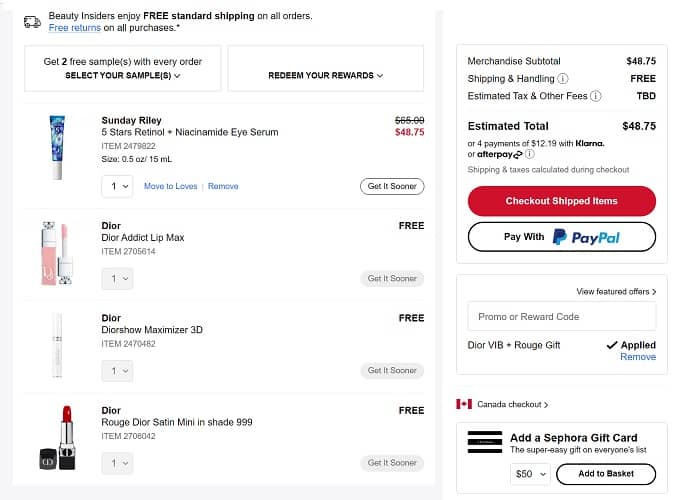Click the Sunday Riley eye serum thumbnail
This screenshot has width=678, height=500.
pos(57,147)
